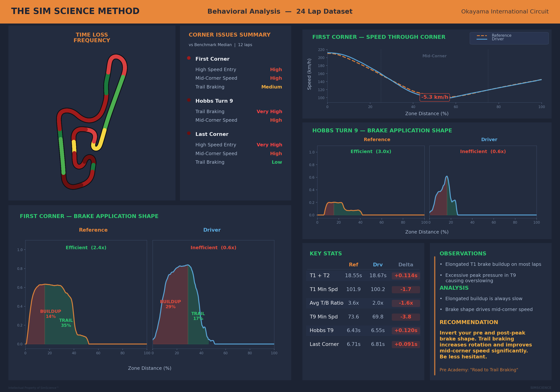Click the orange dashed Reference legend line
The image size is (560, 392).
482,36
